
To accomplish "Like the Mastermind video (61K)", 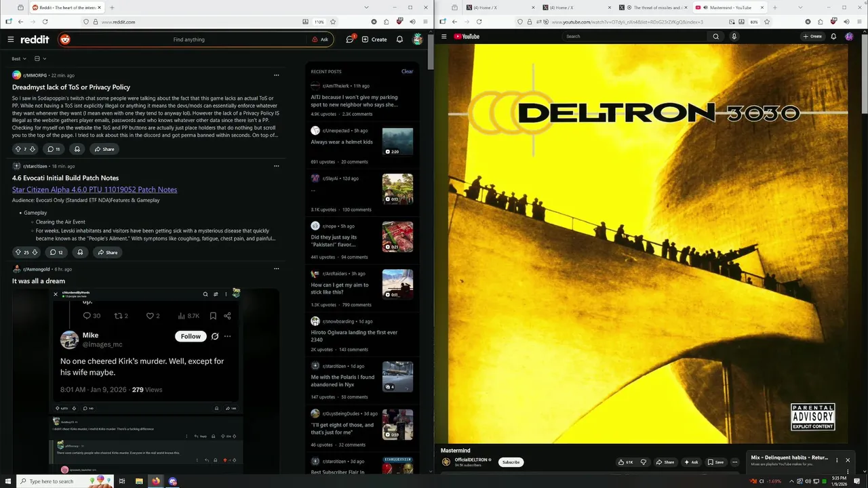I will coord(625,462).
